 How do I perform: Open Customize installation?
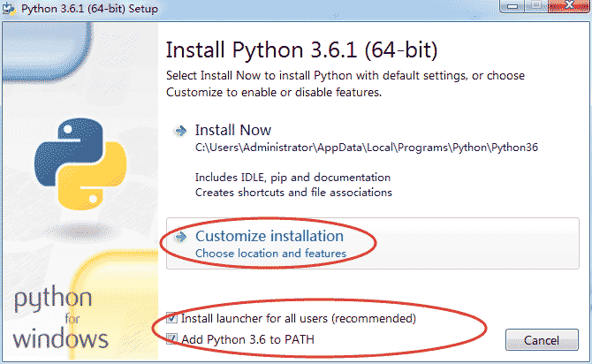click(x=269, y=237)
